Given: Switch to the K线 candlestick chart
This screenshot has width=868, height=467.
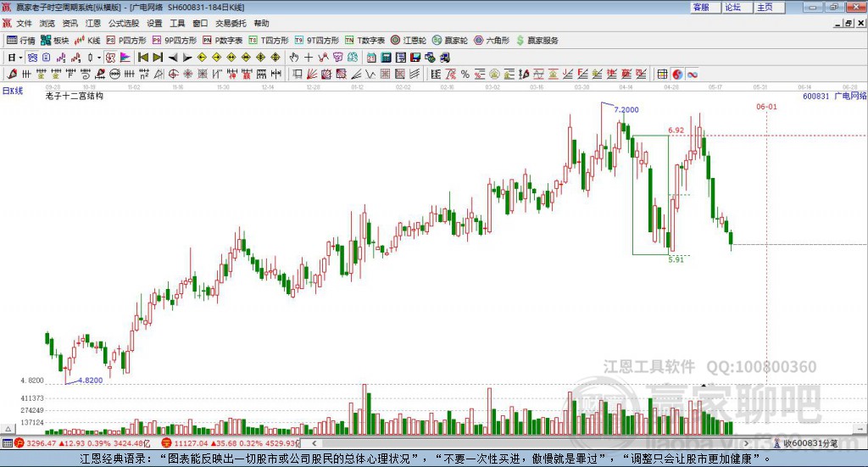Looking at the screenshot, I should tap(87, 41).
